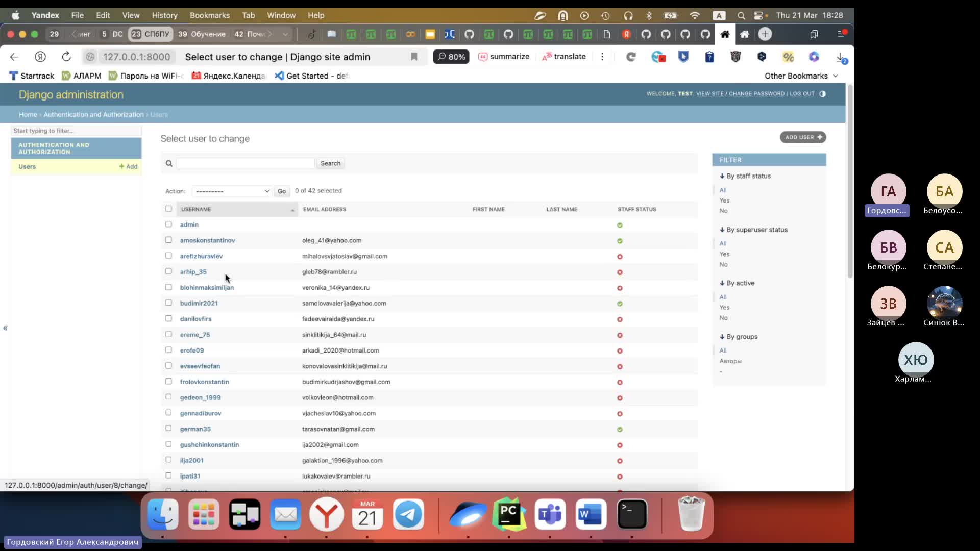Open Launchpad from the dock

(204, 514)
